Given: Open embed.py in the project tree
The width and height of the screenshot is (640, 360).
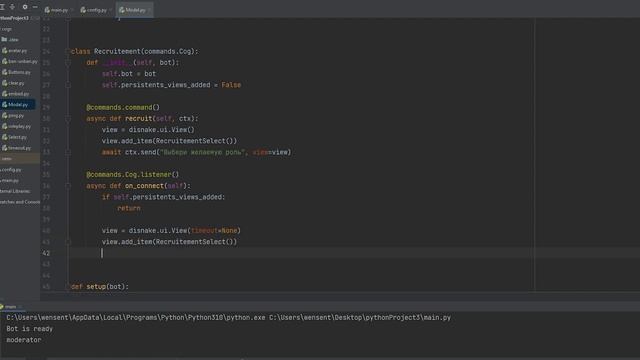Looking at the screenshot, I should [x=16, y=94].
